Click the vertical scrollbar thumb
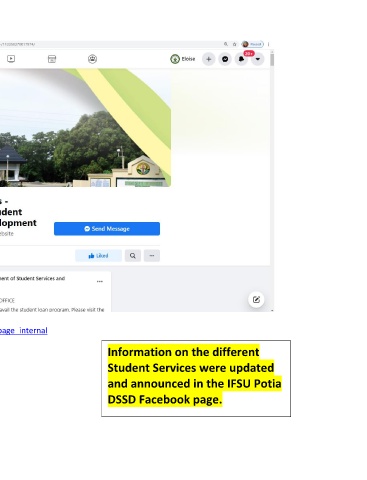 (272, 60)
